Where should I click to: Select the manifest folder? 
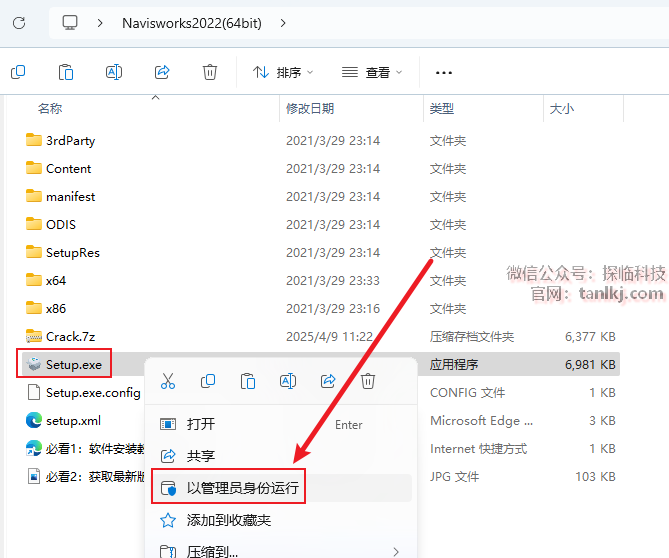click(x=61, y=197)
